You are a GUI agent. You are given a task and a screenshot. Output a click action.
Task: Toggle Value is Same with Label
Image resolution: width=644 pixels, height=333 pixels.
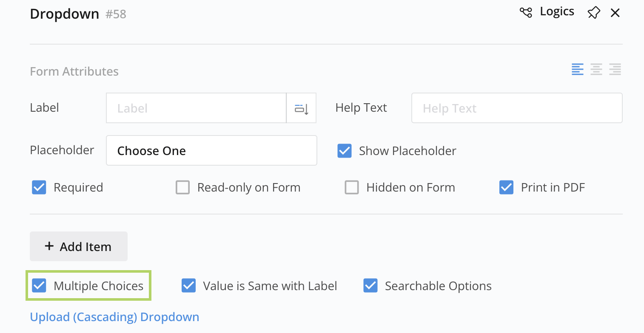point(188,286)
